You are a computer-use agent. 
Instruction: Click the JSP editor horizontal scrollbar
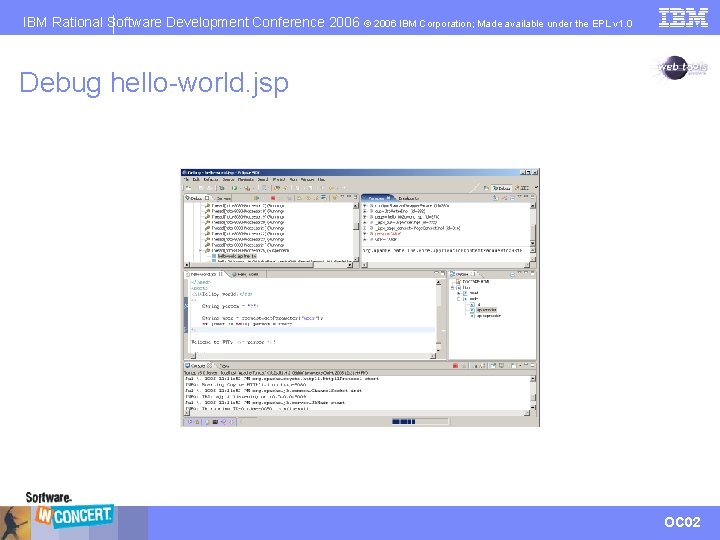[x=315, y=356]
